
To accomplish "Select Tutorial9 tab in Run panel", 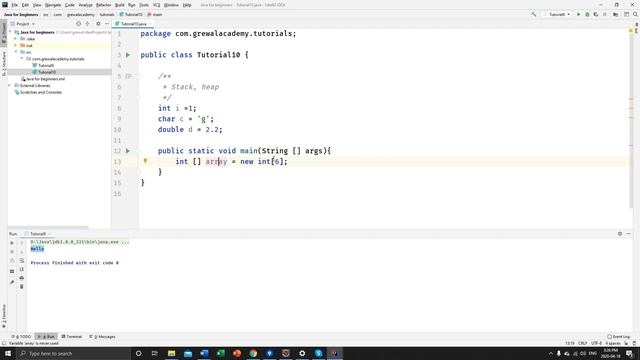I will (x=38, y=234).
